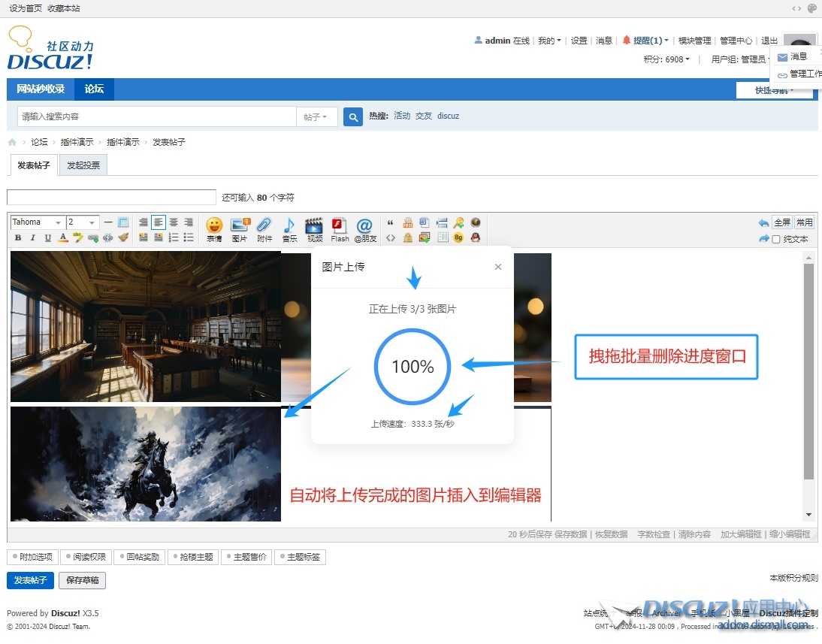Click the 保存草稿 save draft button
This screenshot has width=822, height=644.
(x=83, y=581)
